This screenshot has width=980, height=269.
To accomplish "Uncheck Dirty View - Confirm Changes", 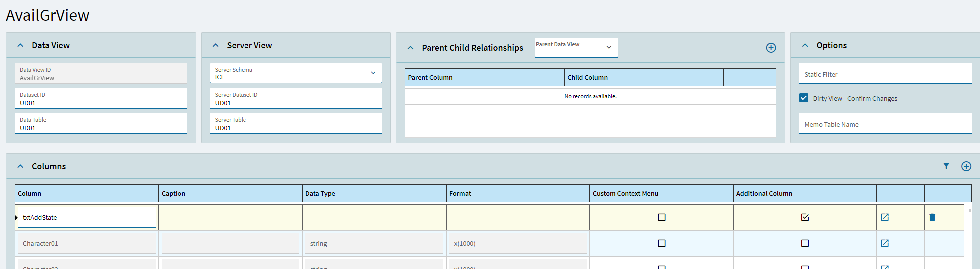I will [804, 98].
